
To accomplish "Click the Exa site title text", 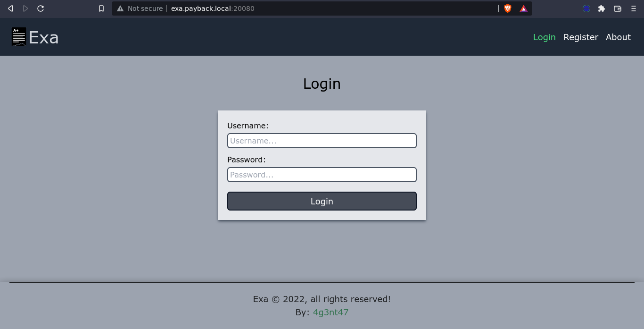I will 44,37.
